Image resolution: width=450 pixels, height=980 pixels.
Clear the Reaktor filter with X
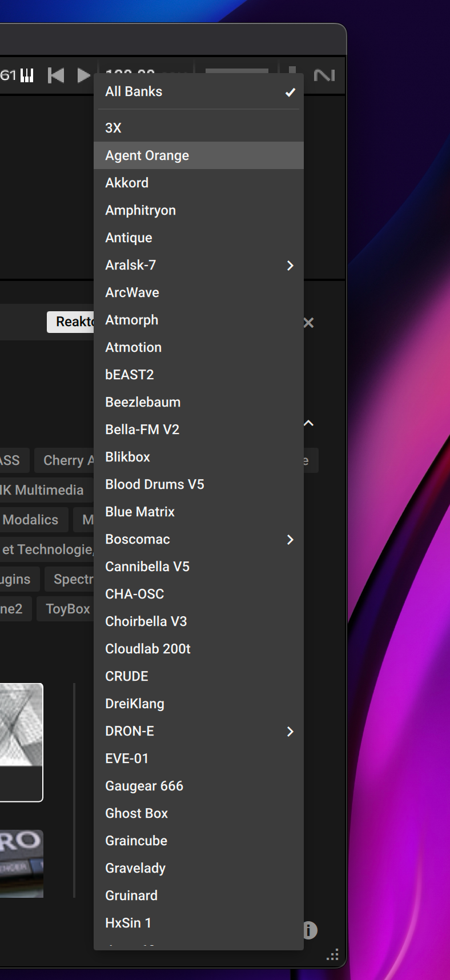pyautogui.click(x=309, y=323)
